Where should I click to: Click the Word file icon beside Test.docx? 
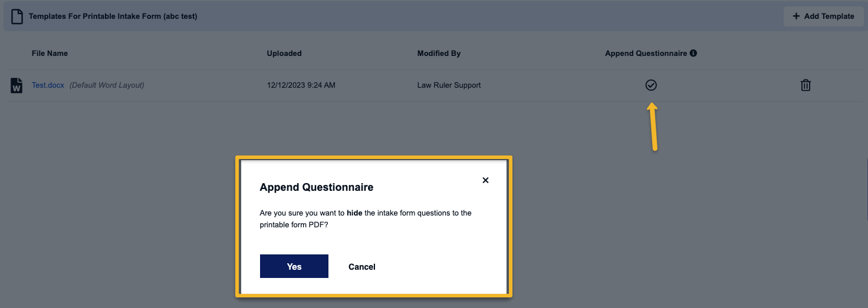click(17, 85)
